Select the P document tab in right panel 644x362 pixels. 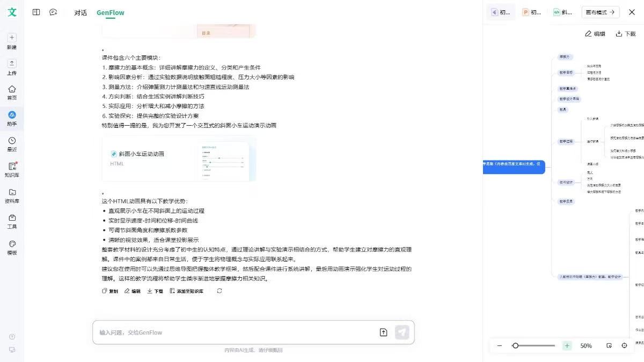[x=531, y=11]
